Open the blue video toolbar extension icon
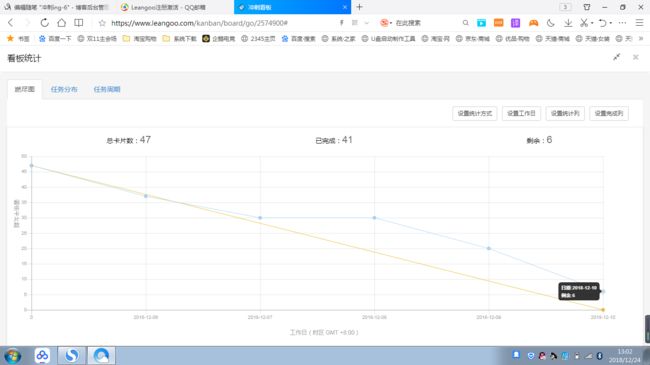Image resolution: width=650 pixels, height=365 pixels. pyautogui.click(x=481, y=23)
